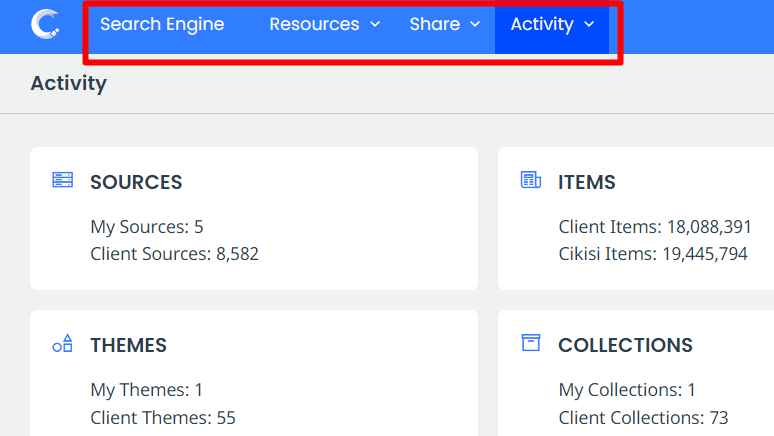Click the Cikisi logo icon

pos(45,24)
